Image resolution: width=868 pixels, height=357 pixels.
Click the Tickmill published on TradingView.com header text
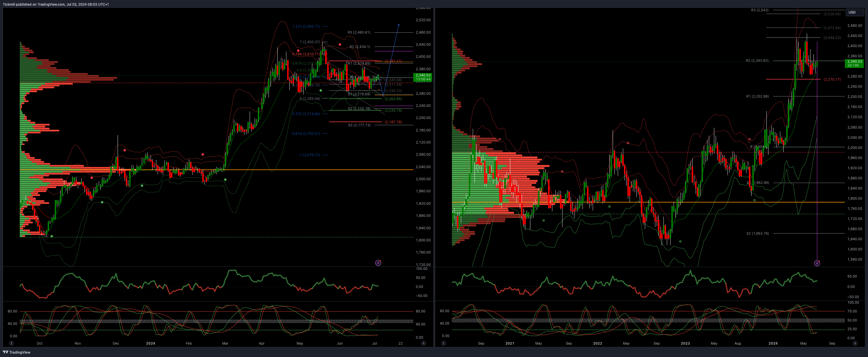coord(56,5)
